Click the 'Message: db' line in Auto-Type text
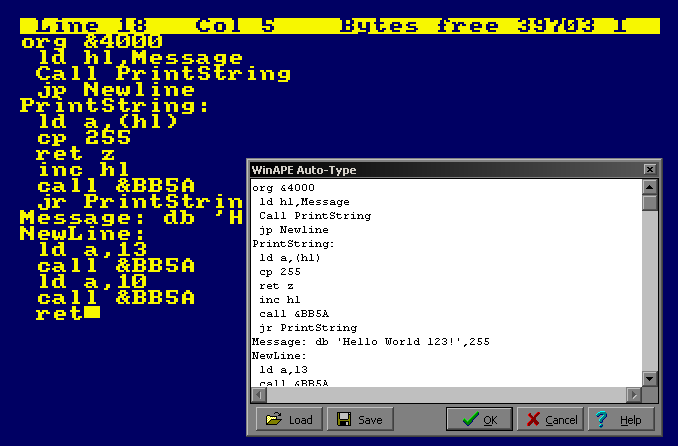Viewport: 678px width, 446px height. click(x=371, y=341)
